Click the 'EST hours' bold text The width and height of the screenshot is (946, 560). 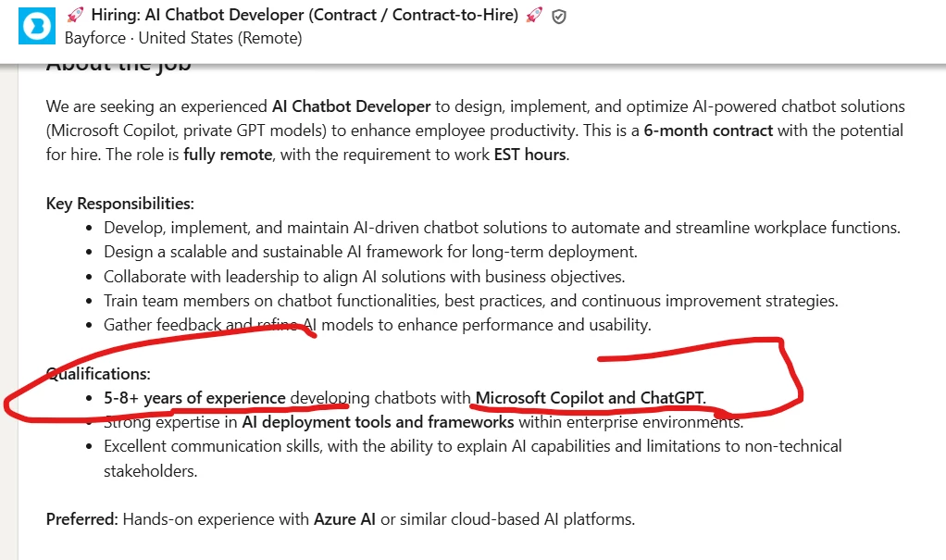(x=530, y=156)
